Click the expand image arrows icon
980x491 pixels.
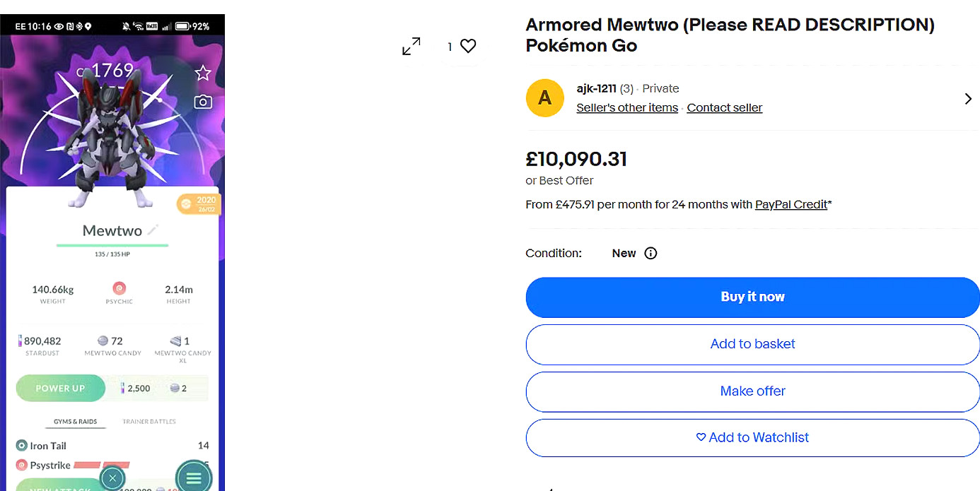tap(411, 47)
